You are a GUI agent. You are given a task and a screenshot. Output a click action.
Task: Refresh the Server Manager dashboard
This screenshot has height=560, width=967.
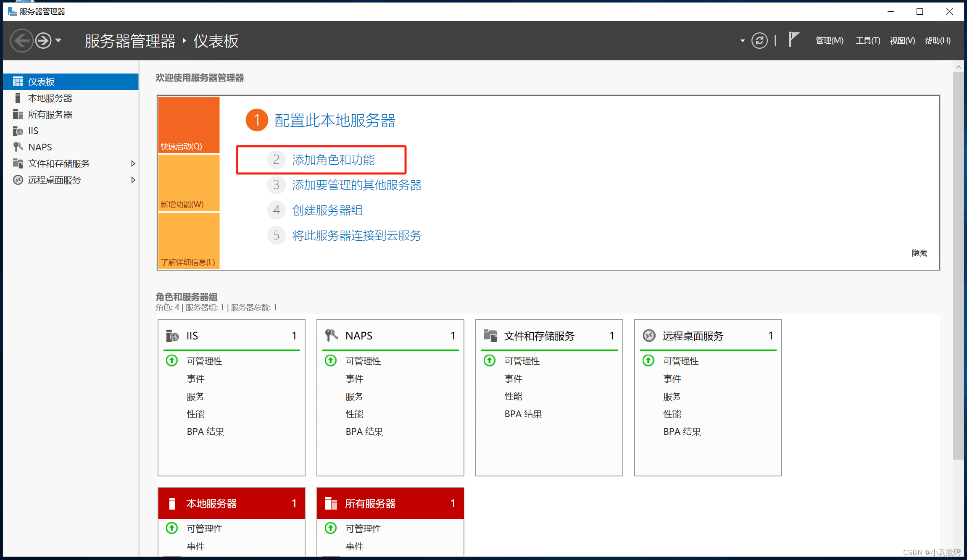coord(759,41)
